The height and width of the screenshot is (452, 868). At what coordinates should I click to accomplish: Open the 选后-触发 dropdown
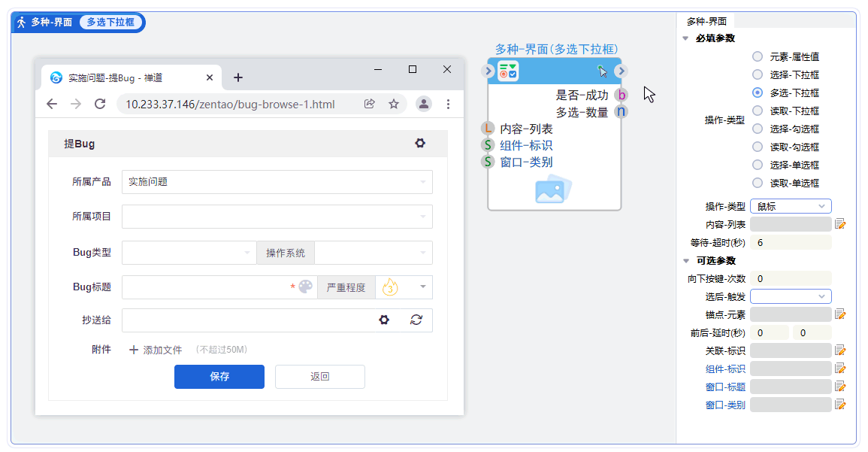[791, 296]
